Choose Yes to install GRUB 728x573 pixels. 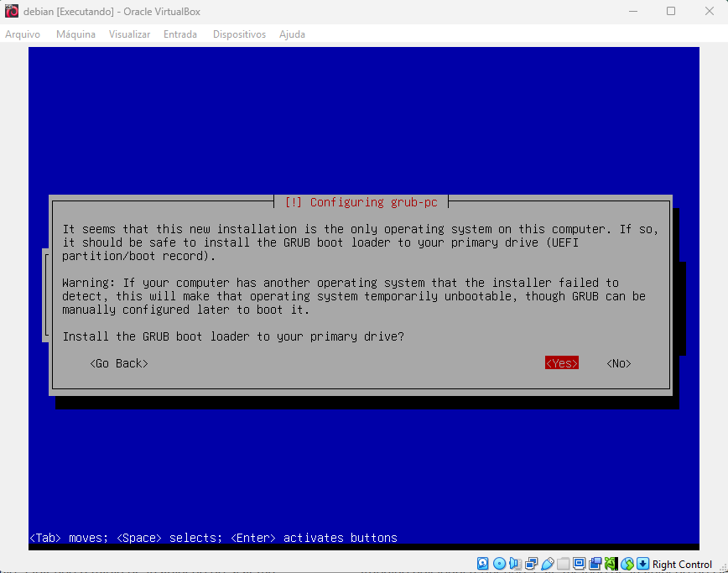[562, 363]
